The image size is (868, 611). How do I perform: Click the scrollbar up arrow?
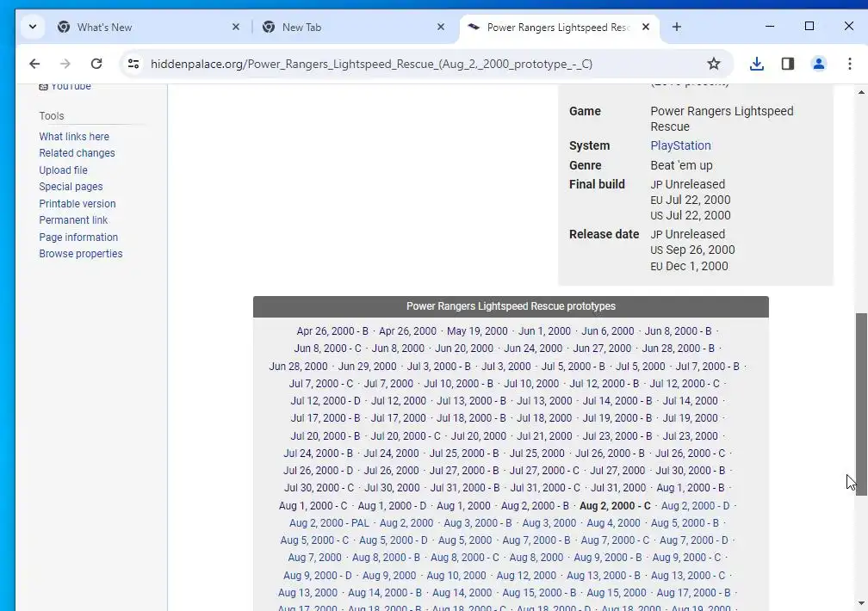(x=861, y=92)
